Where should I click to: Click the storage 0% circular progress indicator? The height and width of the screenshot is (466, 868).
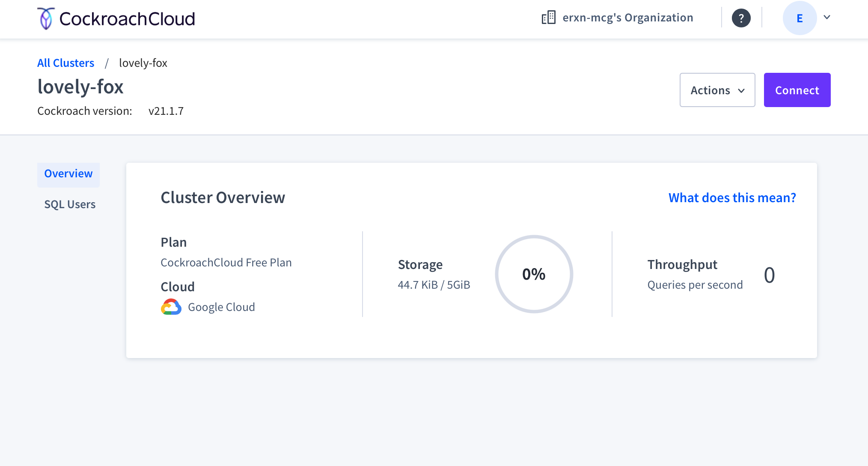534,274
